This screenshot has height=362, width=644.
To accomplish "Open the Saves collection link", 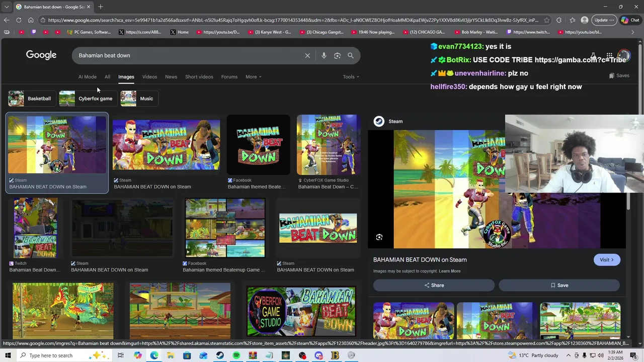I will [x=619, y=76].
